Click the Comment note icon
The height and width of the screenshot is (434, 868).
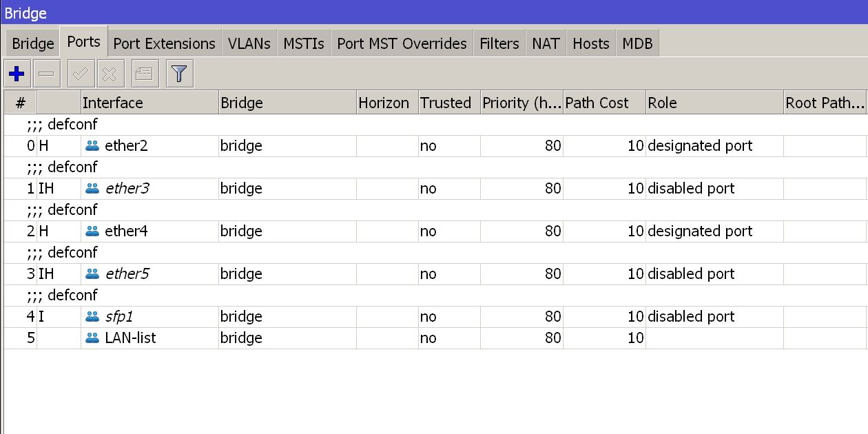click(x=144, y=74)
